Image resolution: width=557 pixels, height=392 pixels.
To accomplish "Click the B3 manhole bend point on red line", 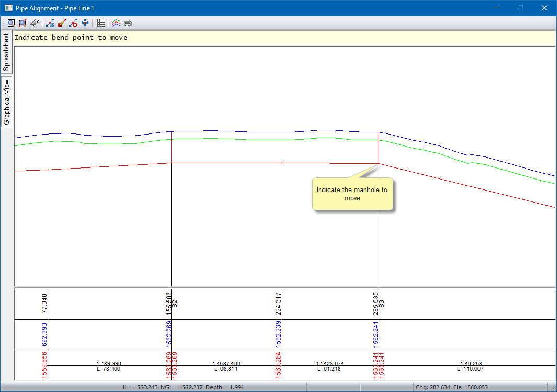I will tap(378, 164).
